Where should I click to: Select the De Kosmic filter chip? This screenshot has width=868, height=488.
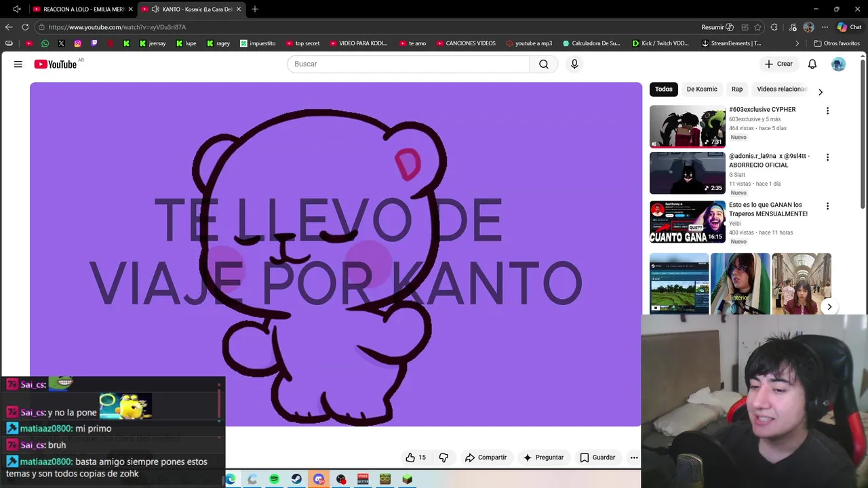pyautogui.click(x=702, y=89)
